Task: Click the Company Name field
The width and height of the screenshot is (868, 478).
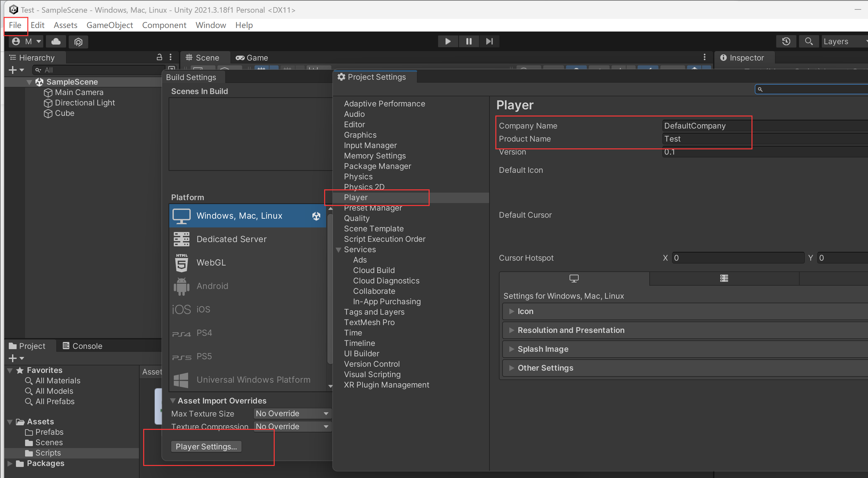Action: click(x=765, y=126)
